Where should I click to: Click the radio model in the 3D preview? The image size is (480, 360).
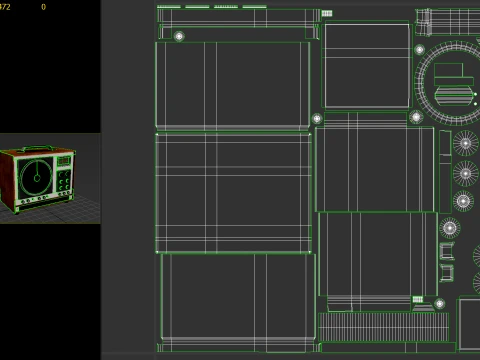(x=37, y=179)
